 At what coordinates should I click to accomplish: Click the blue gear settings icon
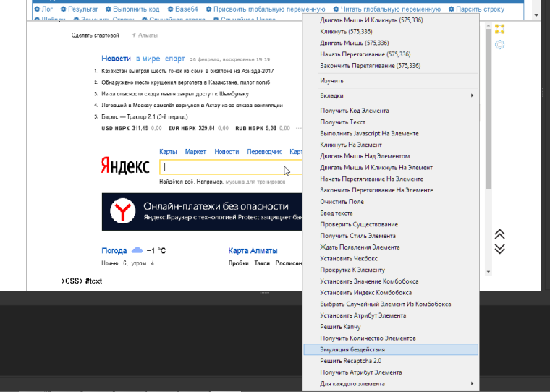(499, 45)
